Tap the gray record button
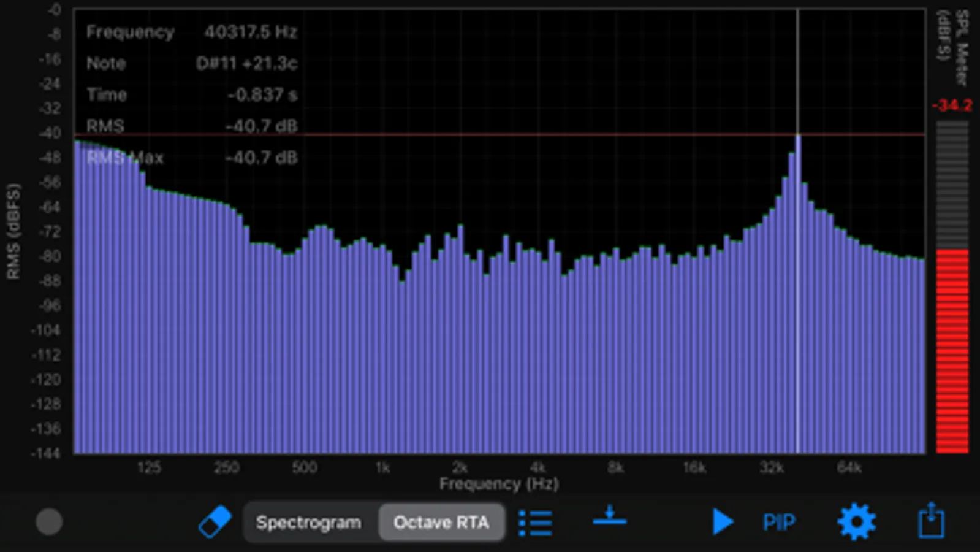This screenshot has height=552, width=980. [49, 522]
